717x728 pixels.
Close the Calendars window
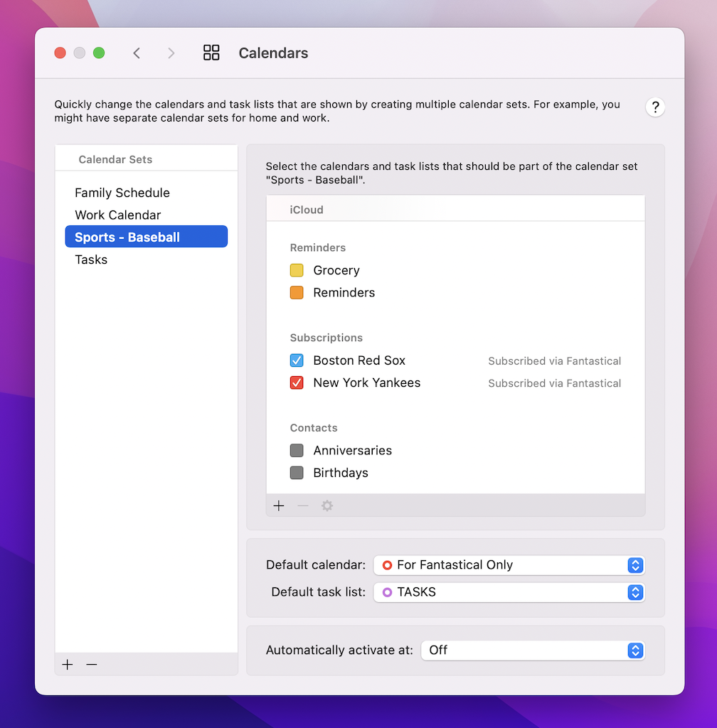pos(60,53)
